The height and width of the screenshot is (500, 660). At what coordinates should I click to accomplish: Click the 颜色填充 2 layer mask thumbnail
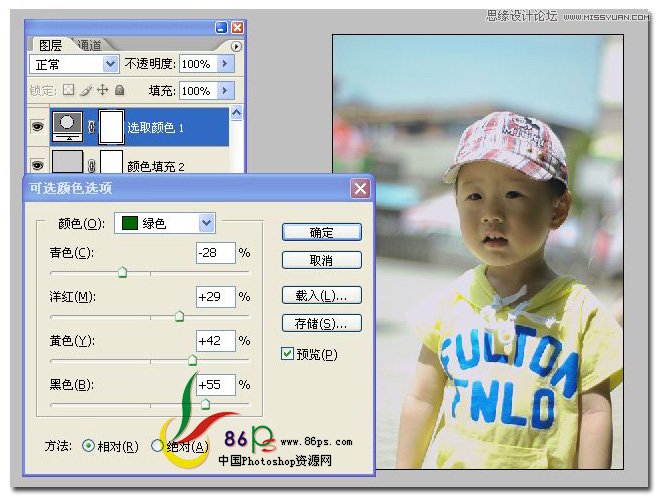(111, 162)
